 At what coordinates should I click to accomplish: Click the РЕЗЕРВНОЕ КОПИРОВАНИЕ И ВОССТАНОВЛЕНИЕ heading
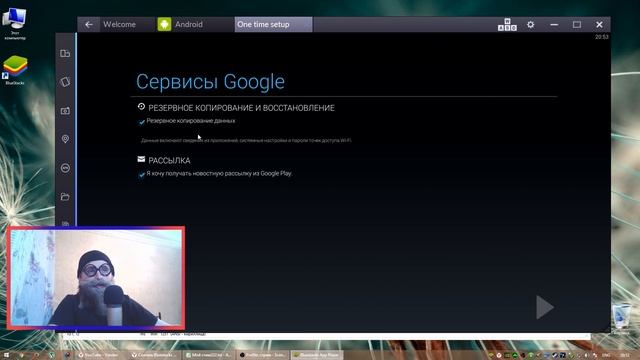[x=241, y=108]
